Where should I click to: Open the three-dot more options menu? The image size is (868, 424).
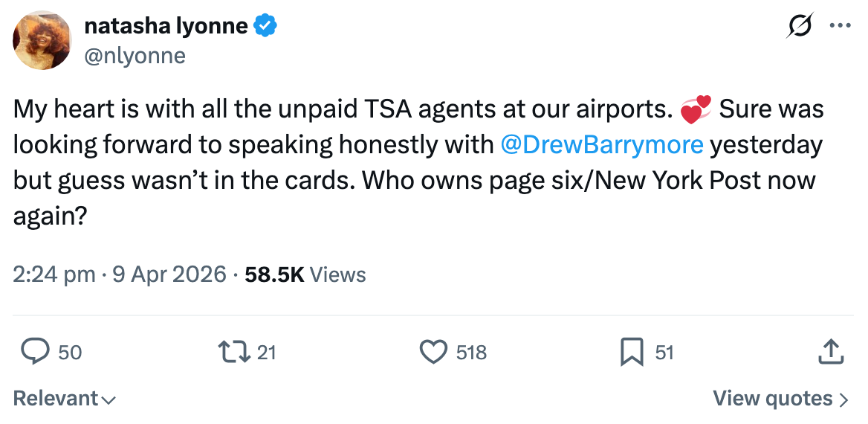pyautogui.click(x=840, y=26)
